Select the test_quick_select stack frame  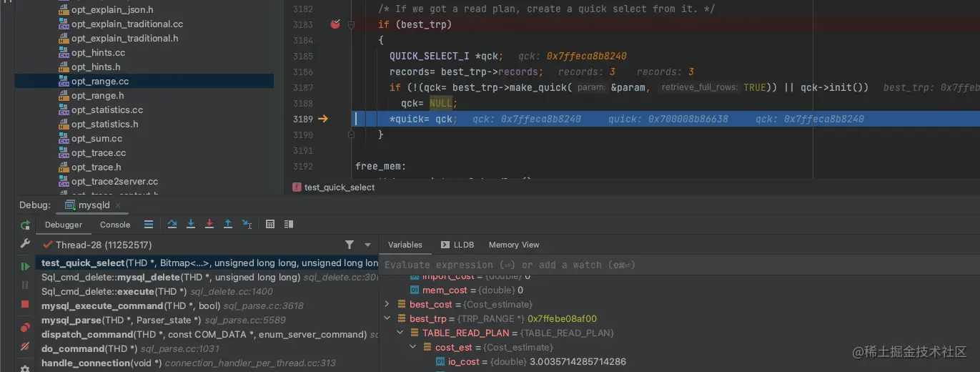click(x=208, y=263)
